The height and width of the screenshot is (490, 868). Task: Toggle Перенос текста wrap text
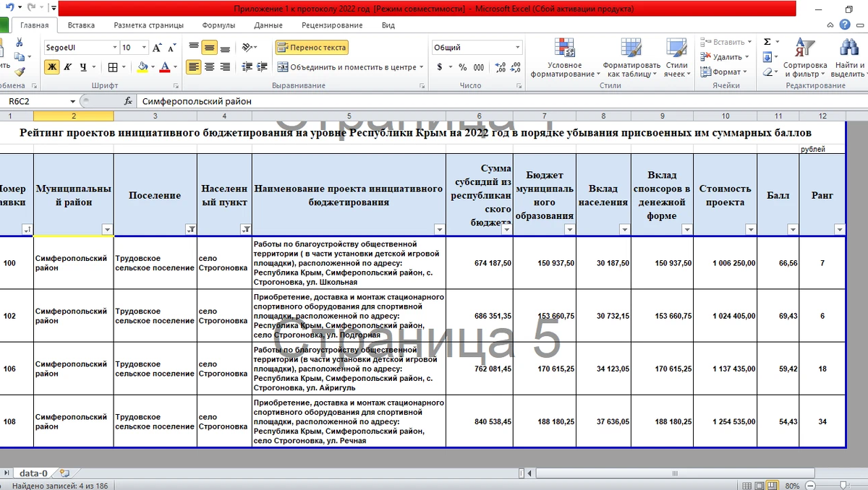(312, 48)
